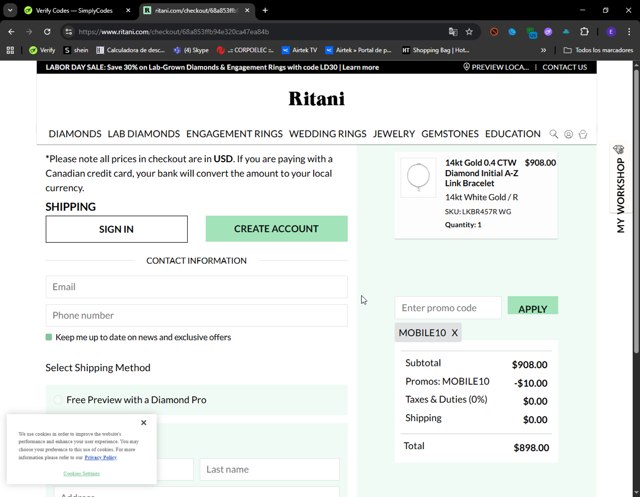Toggle Keep me up to date checkbox
The width and height of the screenshot is (640, 497).
(x=49, y=337)
